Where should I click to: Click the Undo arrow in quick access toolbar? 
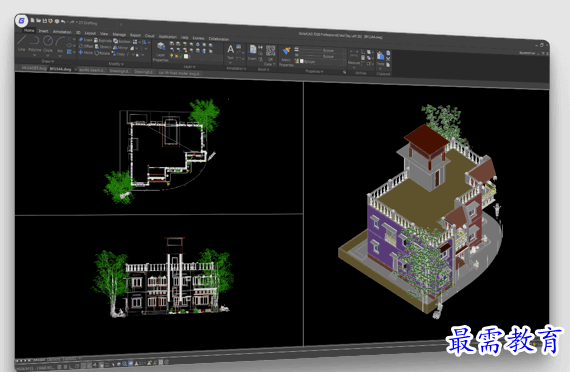pos(63,22)
